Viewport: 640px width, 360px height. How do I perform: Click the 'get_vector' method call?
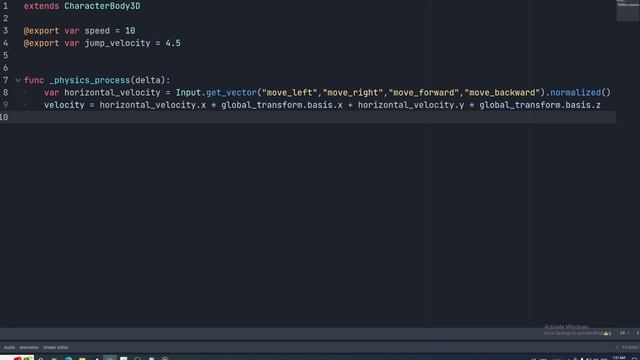pyautogui.click(x=231, y=93)
